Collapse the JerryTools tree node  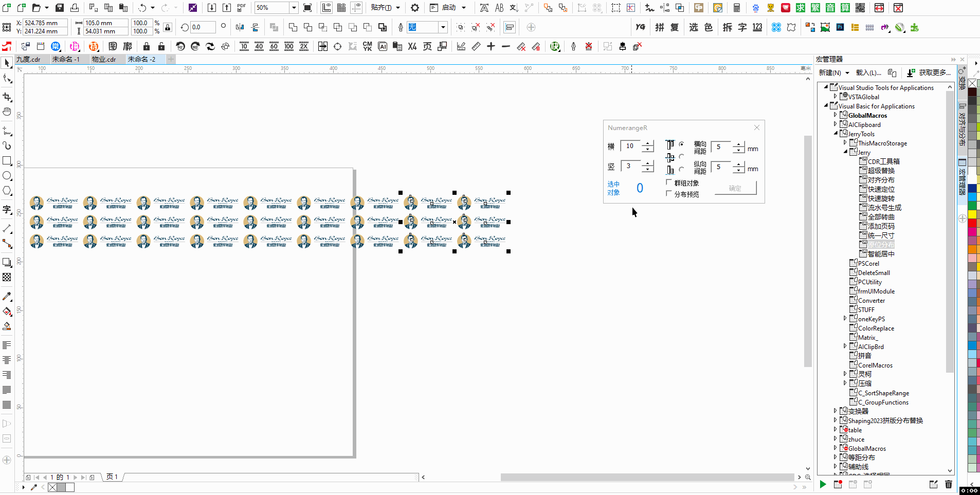[836, 134]
